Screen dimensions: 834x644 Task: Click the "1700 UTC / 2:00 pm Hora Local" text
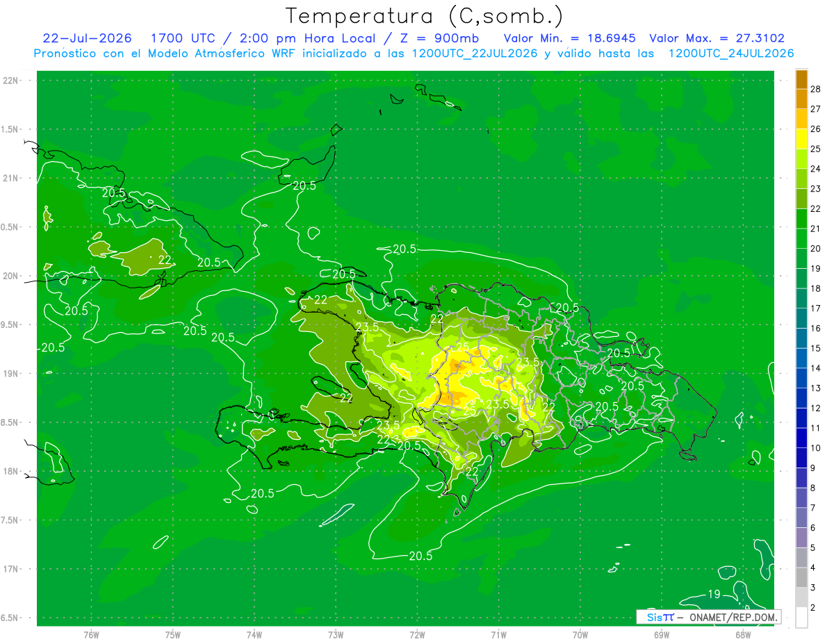[264, 38]
